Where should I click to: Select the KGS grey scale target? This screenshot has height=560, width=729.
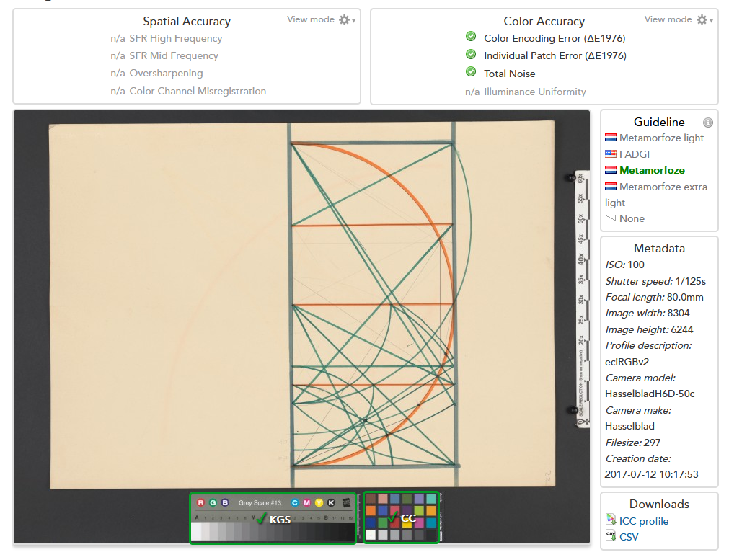(x=273, y=518)
